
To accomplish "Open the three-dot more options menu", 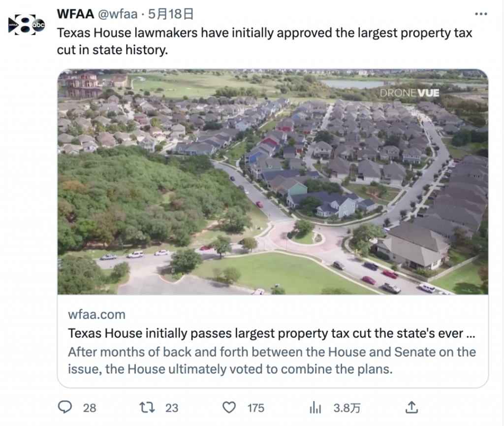I will click(481, 14).
